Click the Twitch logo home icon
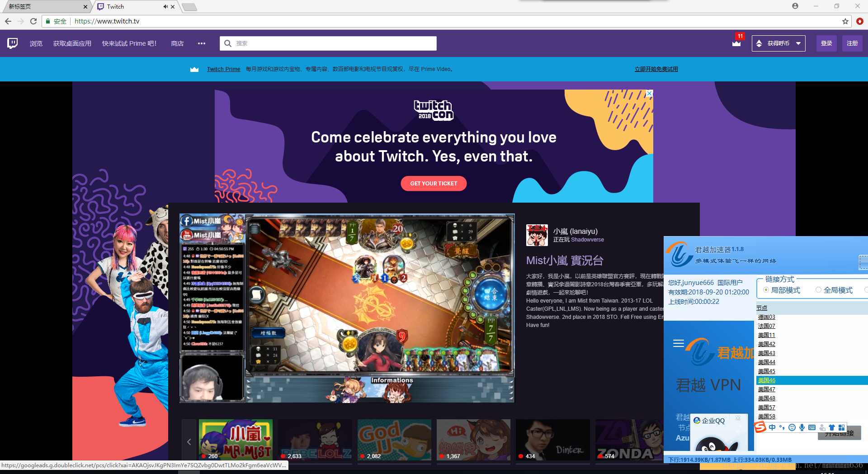This screenshot has height=474, width=868. tap(13, 43)
